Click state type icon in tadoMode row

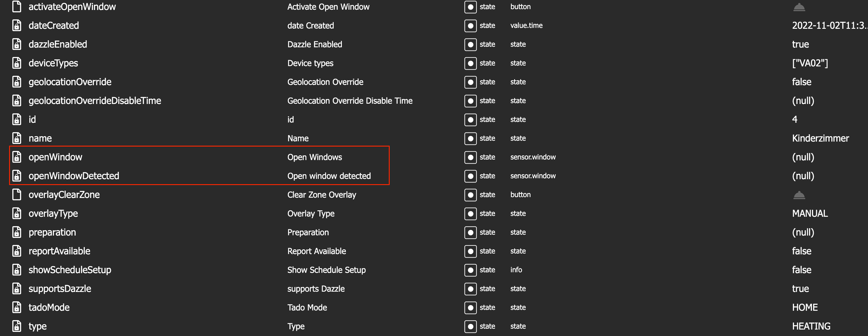[x=470, y=308]
